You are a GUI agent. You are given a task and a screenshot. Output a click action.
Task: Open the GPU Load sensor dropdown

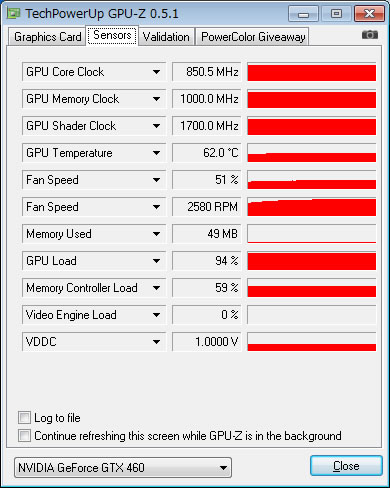(156, 261)
